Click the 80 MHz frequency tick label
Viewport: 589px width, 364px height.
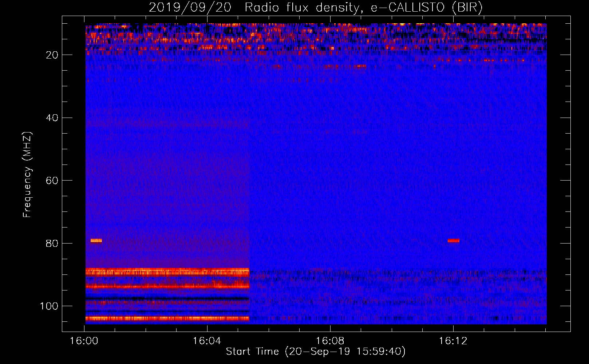pos(52,243)
